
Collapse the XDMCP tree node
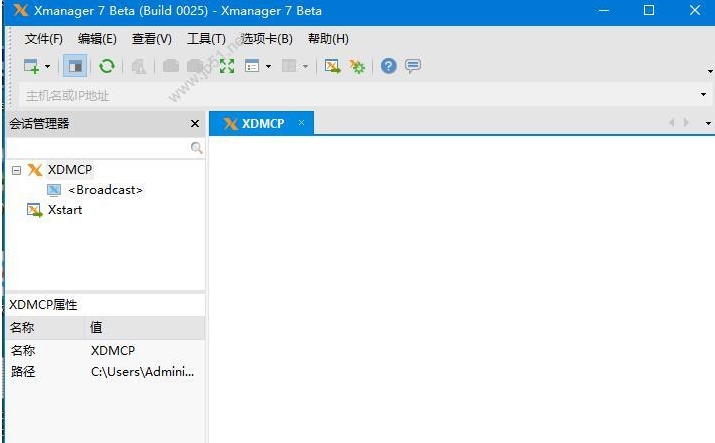click(16, 170)
